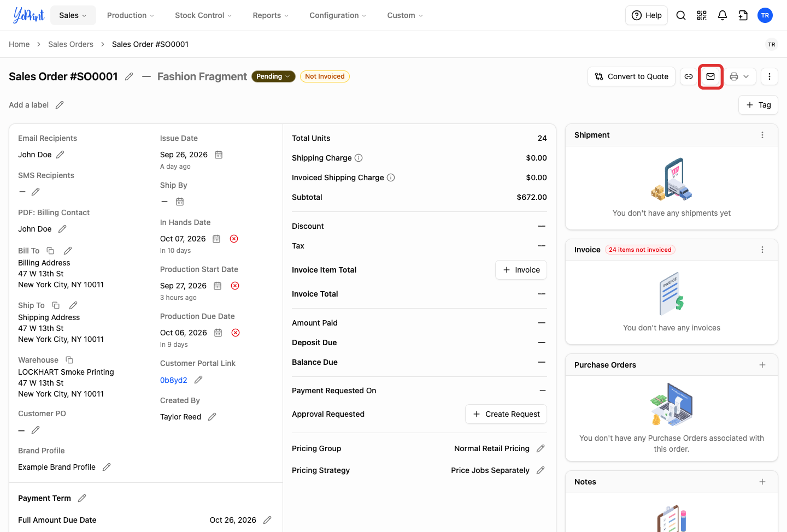Add a note with plus icon

(x=762, y=482)
